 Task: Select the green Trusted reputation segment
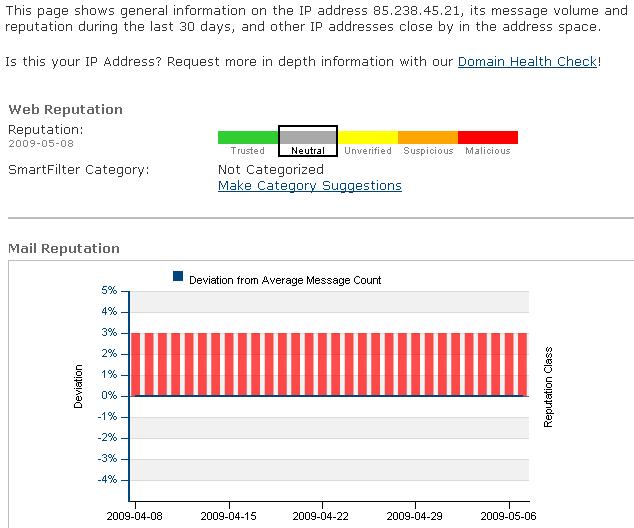pyautogui.click(x=248, y=137)
